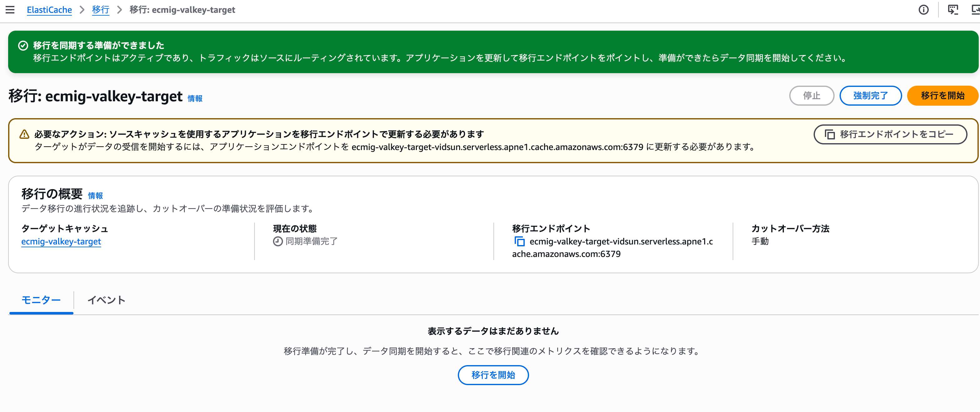Click the clock icon next to 同期準備完了

pyautogui.click(x=278, y=241)
